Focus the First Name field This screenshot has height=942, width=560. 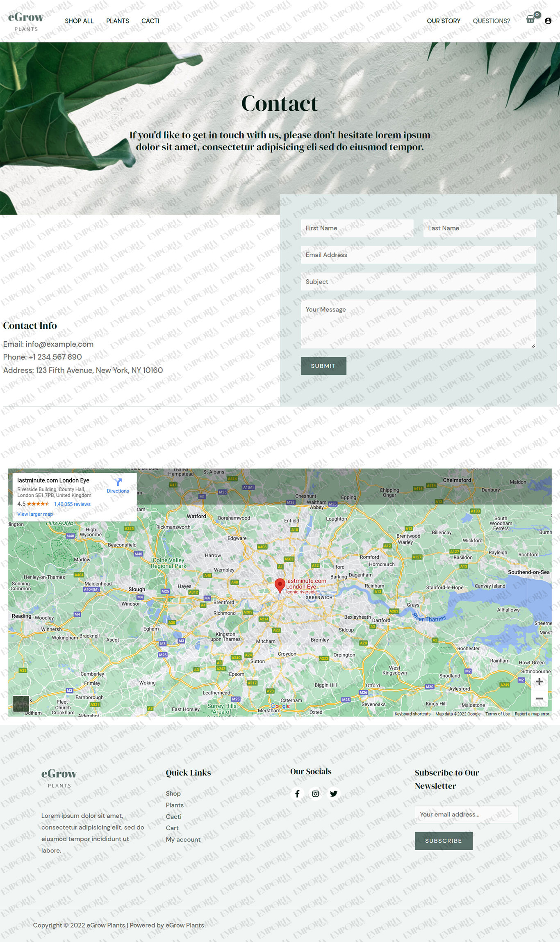coord(357,228)
